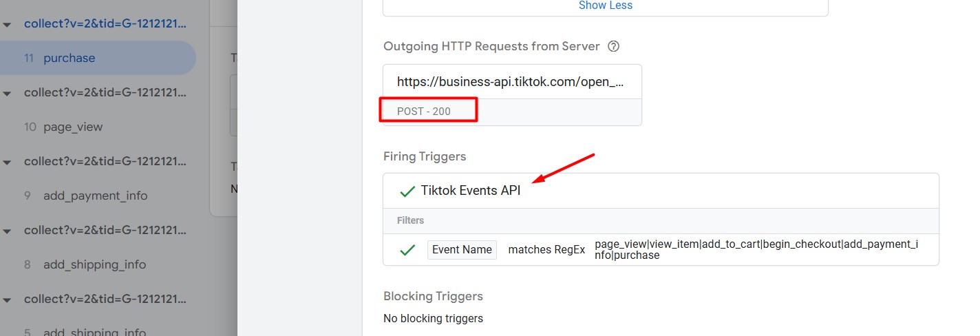Collapse the collect request above purchase event
Image resolution: width=980 pixels, height=336 pixels.
[x=8, y=24]
